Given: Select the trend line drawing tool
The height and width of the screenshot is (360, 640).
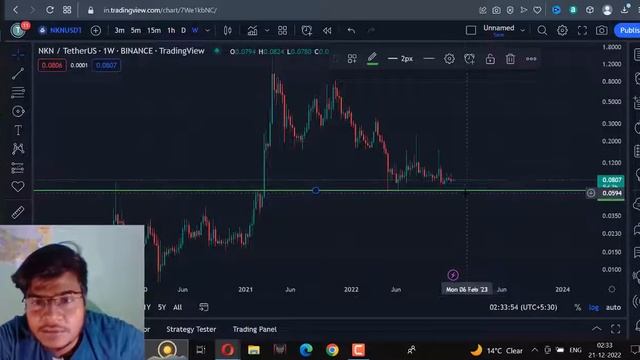Looking at the screenshot, I should click(18, 73).
